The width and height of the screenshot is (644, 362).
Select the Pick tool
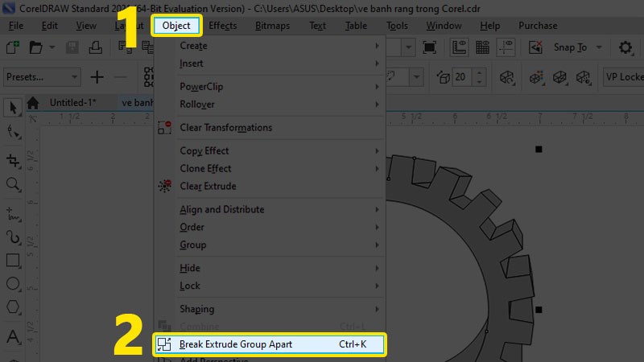[13, 108]
